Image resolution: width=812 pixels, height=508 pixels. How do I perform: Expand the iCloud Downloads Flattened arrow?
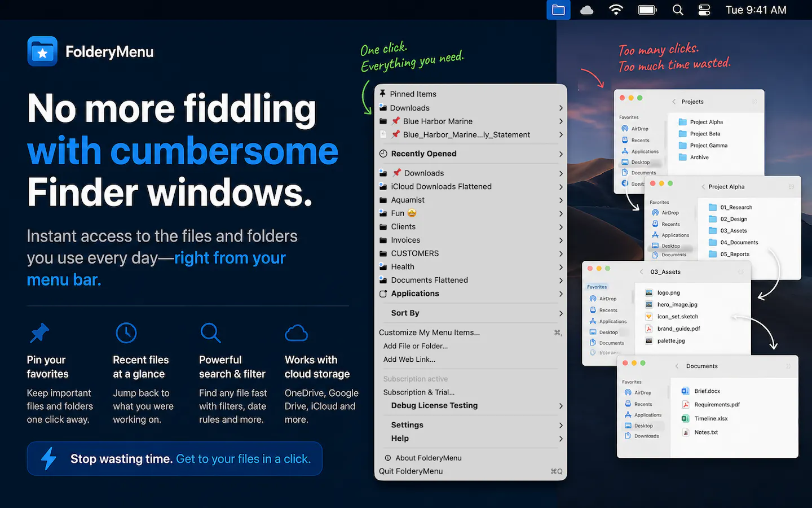(561, 187)
